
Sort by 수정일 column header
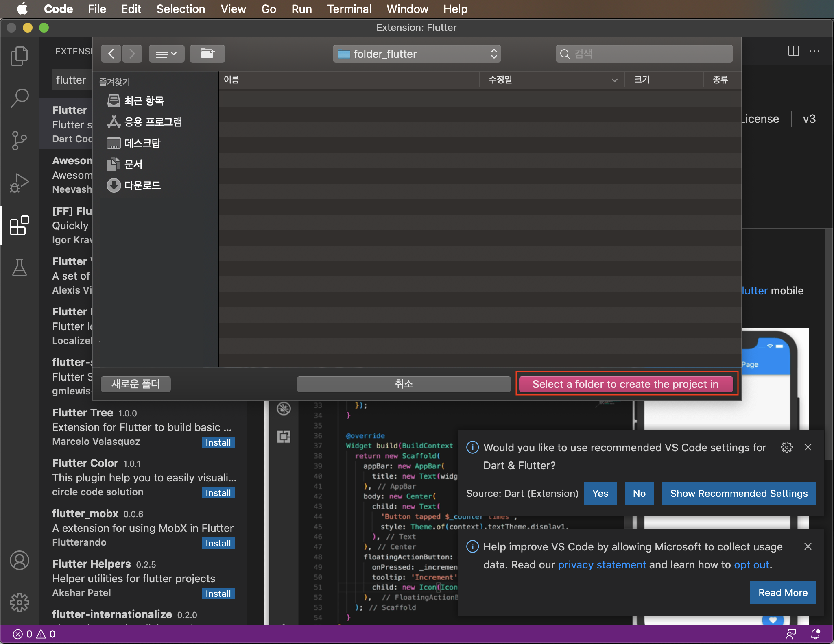(x=552, y=80)
